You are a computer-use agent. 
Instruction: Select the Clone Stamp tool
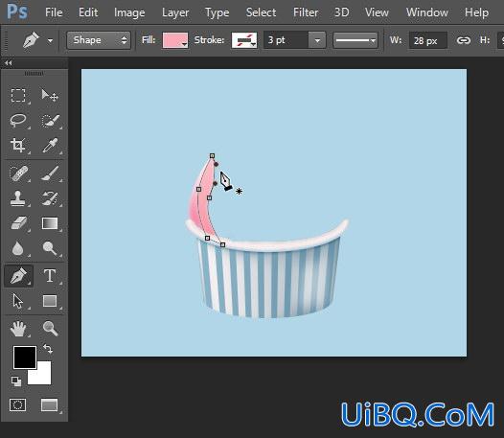pyautogui.click(x=18, y=197)
